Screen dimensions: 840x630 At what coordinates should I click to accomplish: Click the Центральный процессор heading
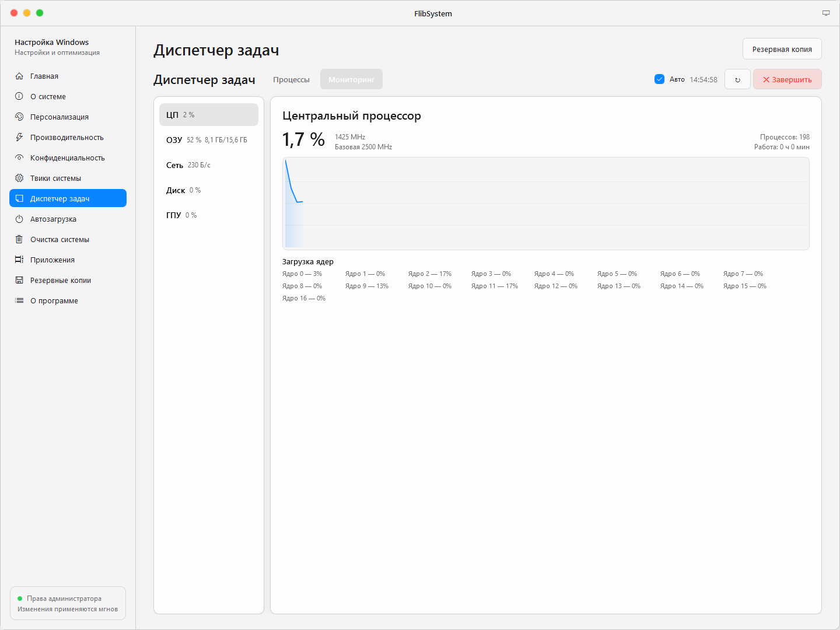[352, 116]
